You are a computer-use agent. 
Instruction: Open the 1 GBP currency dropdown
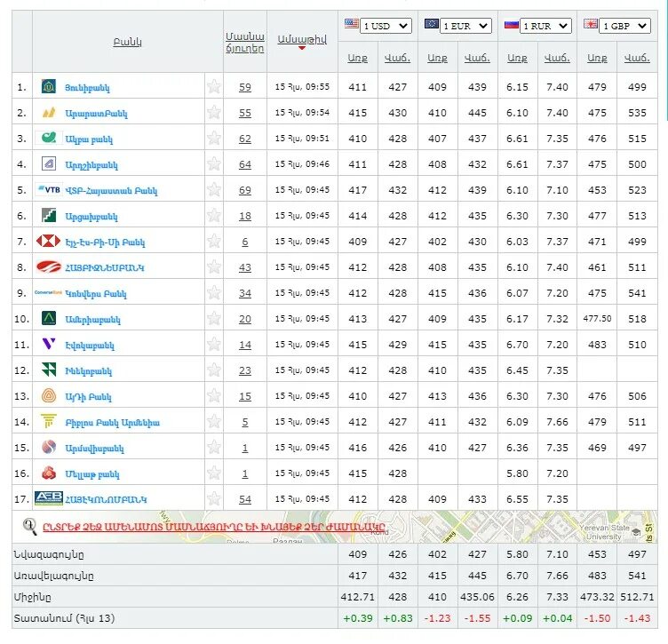[x=625, y=26]
